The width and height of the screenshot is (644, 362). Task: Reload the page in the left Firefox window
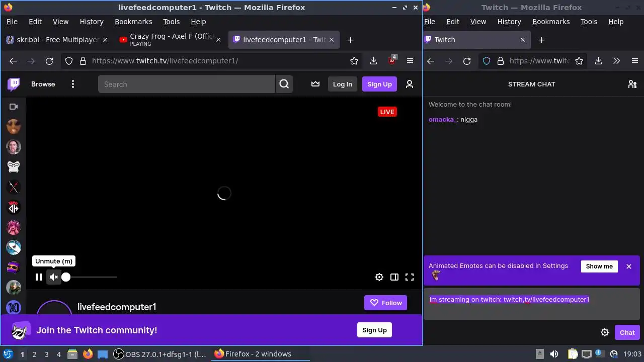[x=49, y=61]
